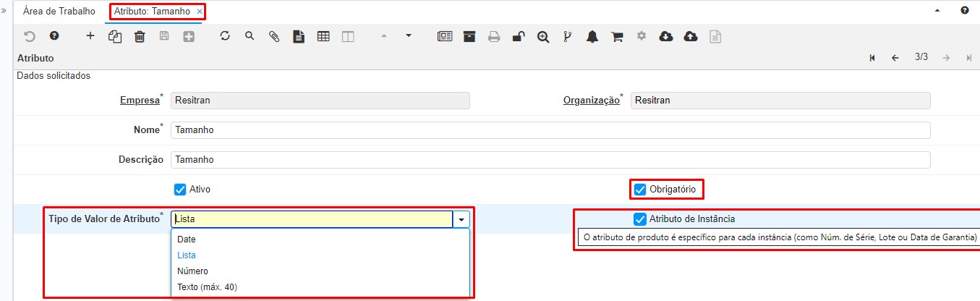
Task: Toggle the Obrigatório checkbox
Action: point(640,190)
